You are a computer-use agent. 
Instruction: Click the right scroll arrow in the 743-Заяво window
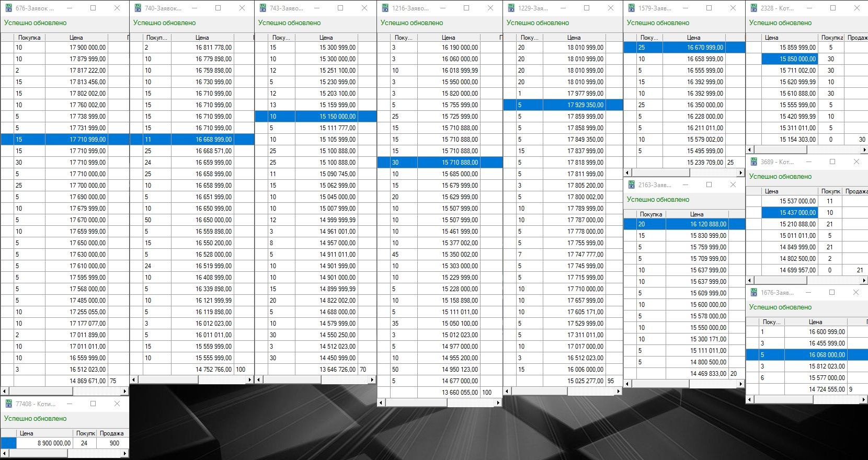(x=372, y=380)
